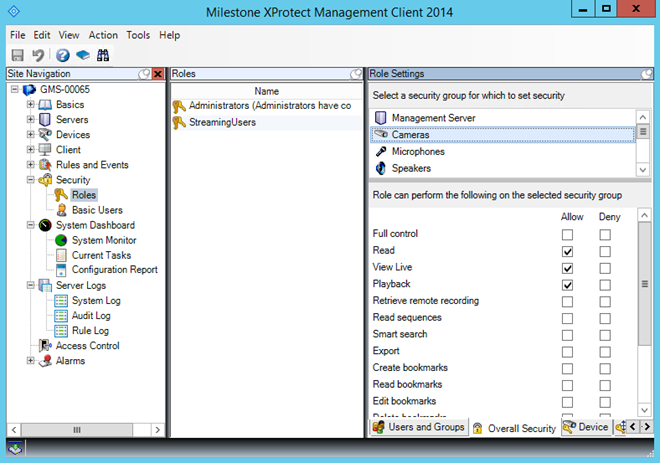
Task: Click the Save icon in the toolbar
Action: coord(18,56)
